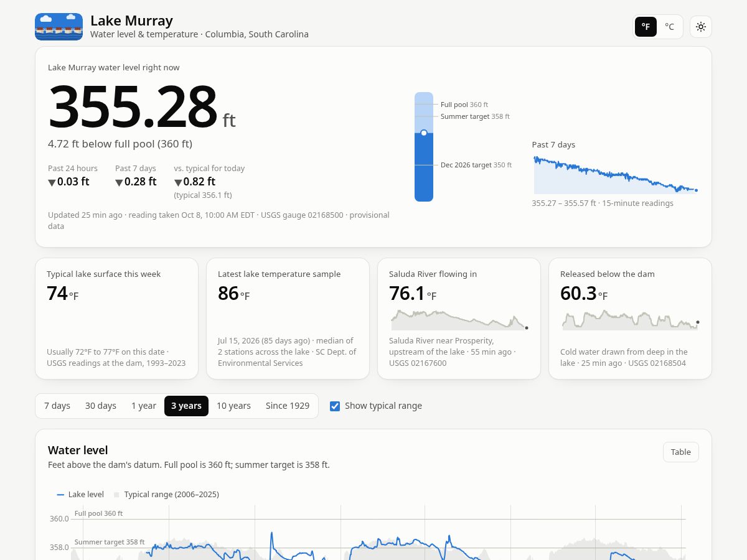Image resolution: width=747 pixels, height=560 pixels.
Task: Toggle the light/dark theme sun icon
Action: [x=701, y=27]
